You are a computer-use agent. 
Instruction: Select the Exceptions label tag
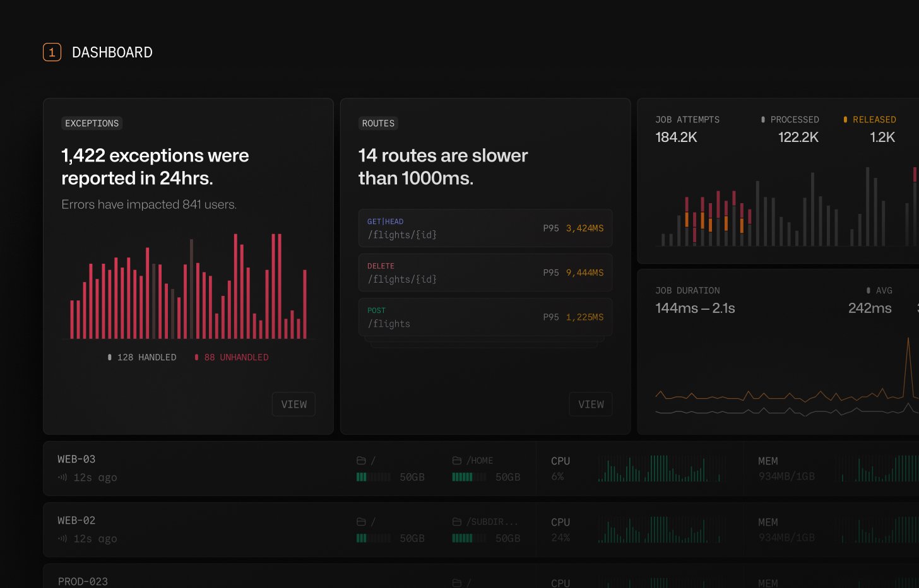[92, 124]
